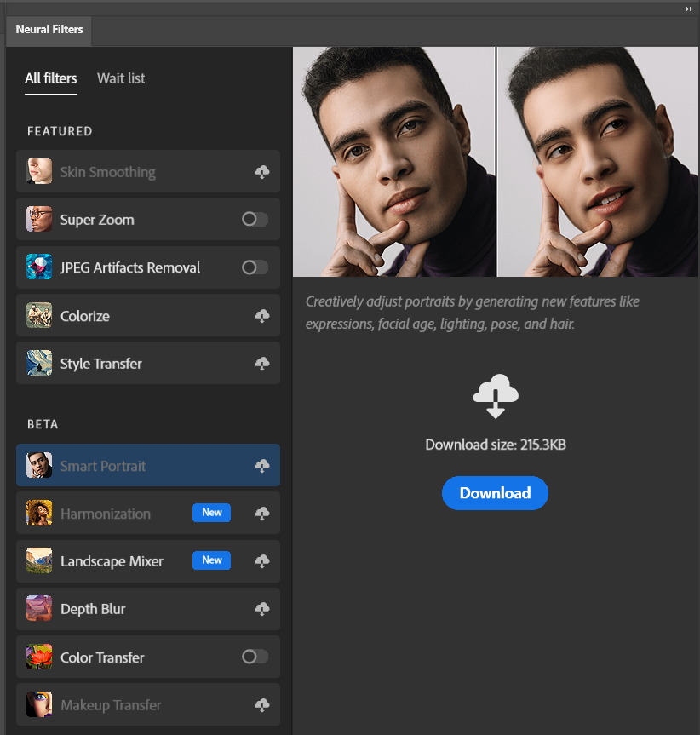The width and height of the screenshot is (700, 735).
Task: Click the FEATURED section heading
Action: [x=60, y=131]
